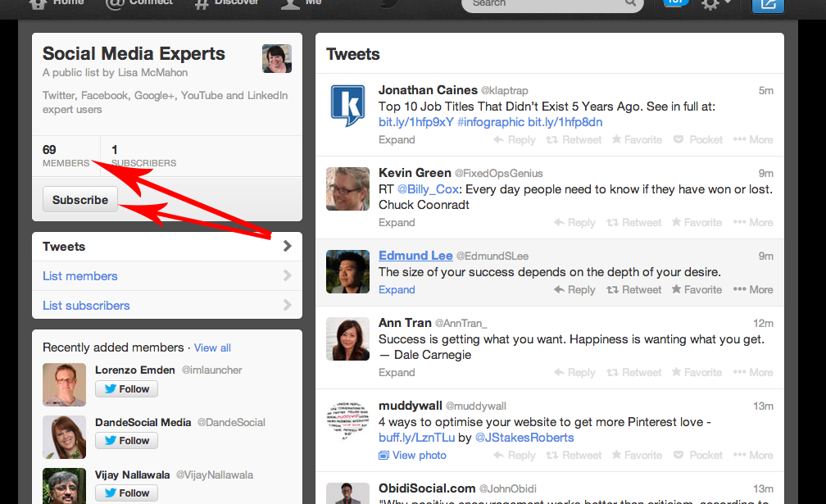Image resolution: width=826 pixels, height=504 pixels.
Task: Open Lorenzo Emden's avatar
Action: pos(64,384)
